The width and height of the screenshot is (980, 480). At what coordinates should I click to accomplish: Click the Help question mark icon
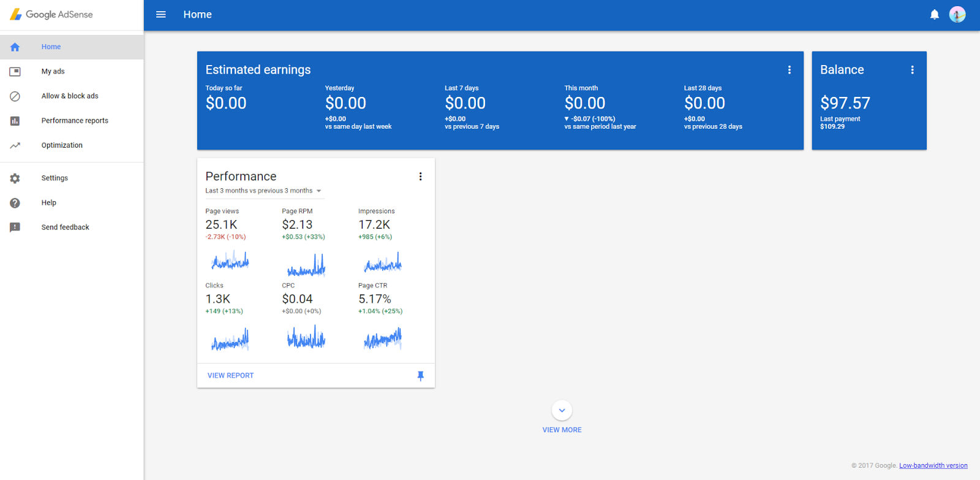[15, 203]
